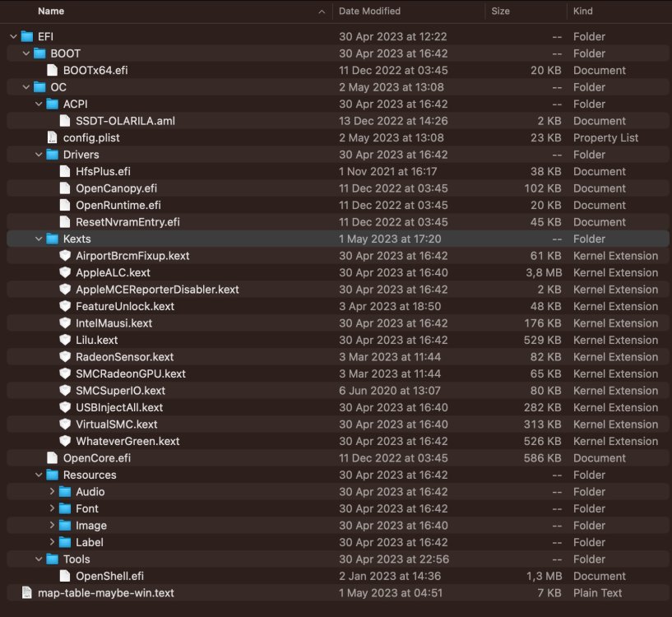
Task: Click date 13 Dec 2022 at 14:26
Action: [x=393, y=121]
